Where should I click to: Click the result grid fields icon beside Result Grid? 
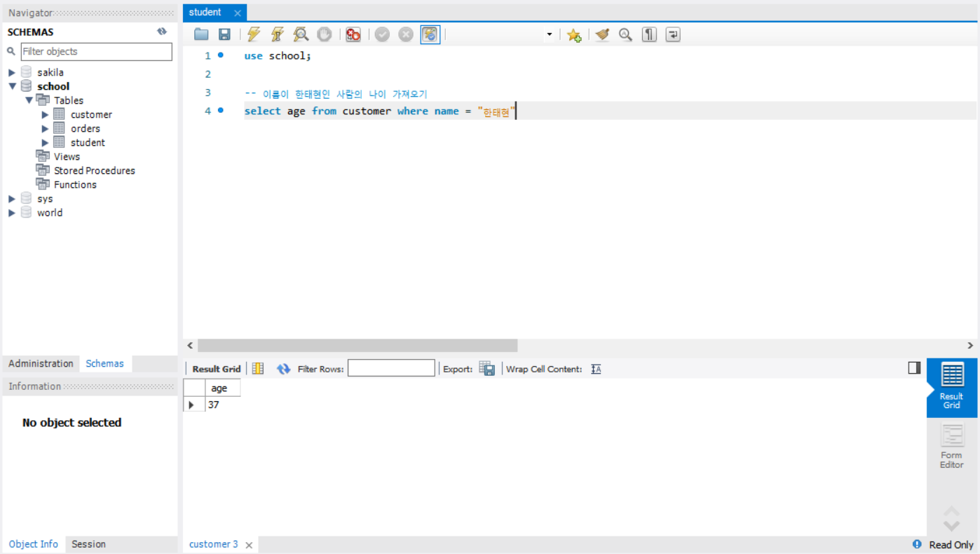(258, 368)
